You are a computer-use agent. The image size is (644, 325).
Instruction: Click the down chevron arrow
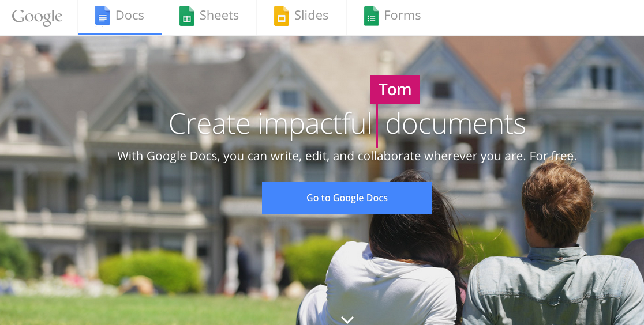[347, 320]
